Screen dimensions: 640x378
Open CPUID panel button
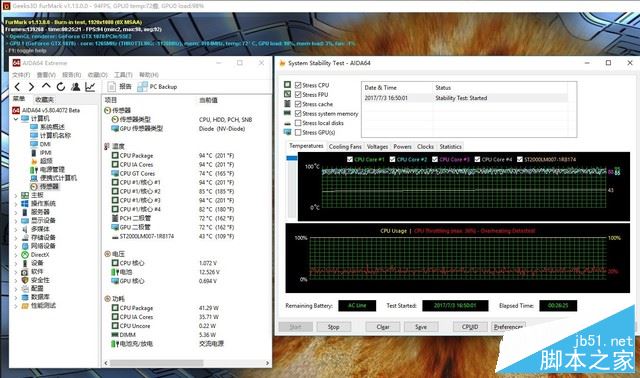(x=470, y=327)
